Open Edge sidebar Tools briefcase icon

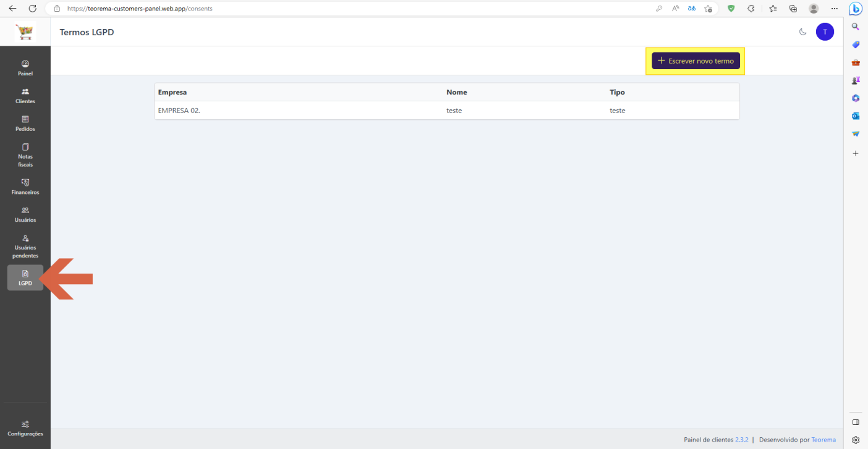coord(856,62)
